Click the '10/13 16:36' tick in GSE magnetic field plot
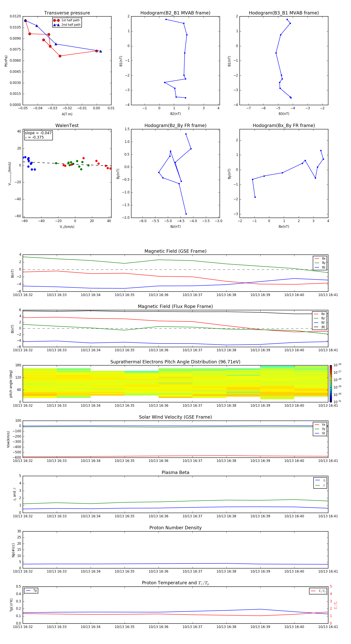Screen dimensions: 351x644 pos(158,295)
